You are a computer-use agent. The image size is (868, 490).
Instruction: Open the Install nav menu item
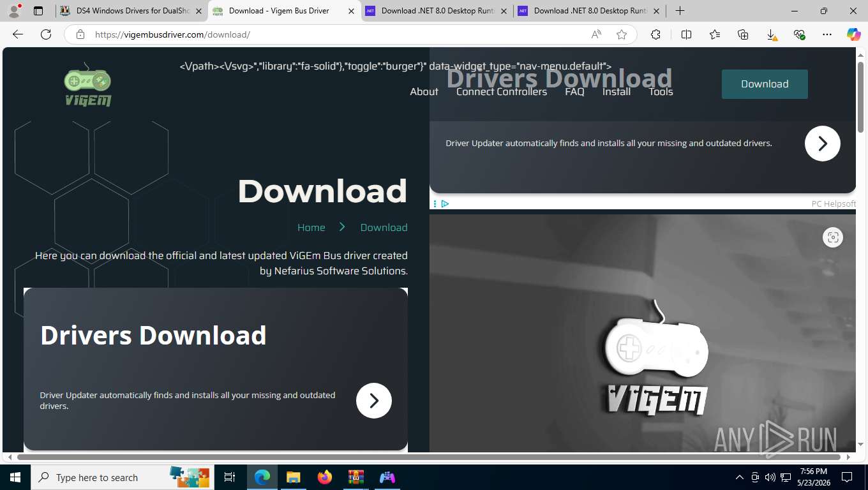(x=617, y=92)
